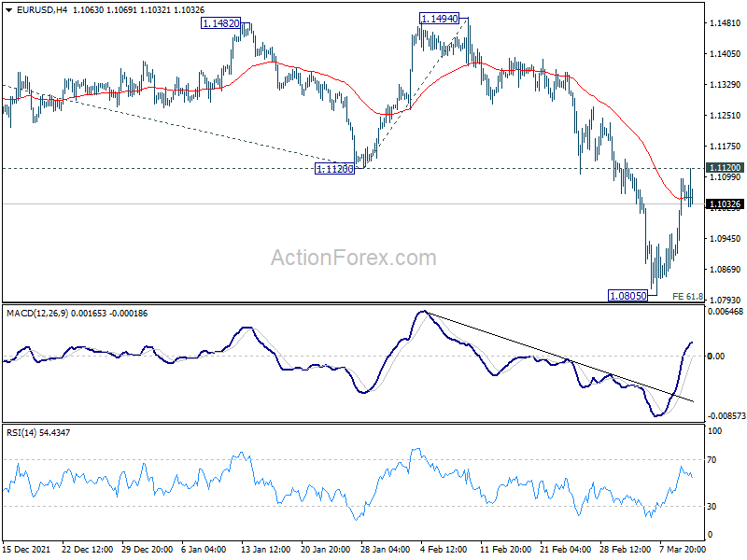The width and height of the screenshot is (747, 560).
Task: Click the 1.11750 price scale value
Action: (x=726, y=147)
